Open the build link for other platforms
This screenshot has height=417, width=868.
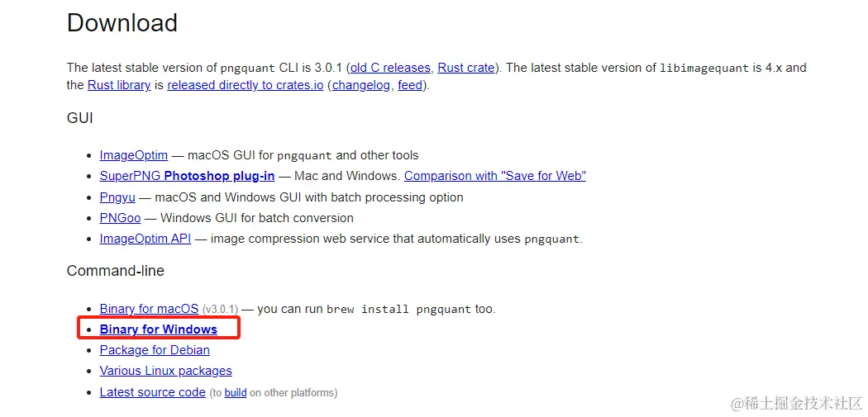click(x=236, y=393)
